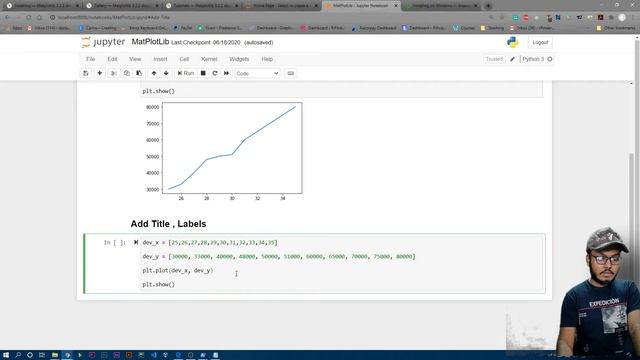
Task: Open the Insert menu
Action: [x=160, y=59]
